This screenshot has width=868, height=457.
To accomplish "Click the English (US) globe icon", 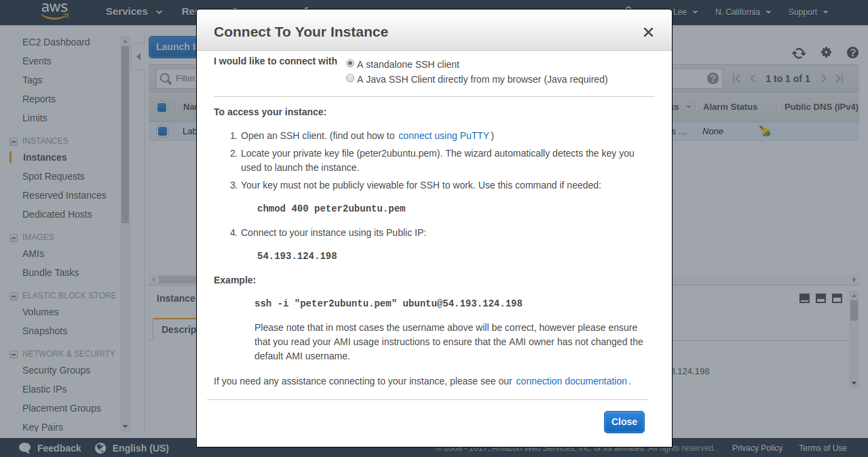I will (x=101, y=448).
